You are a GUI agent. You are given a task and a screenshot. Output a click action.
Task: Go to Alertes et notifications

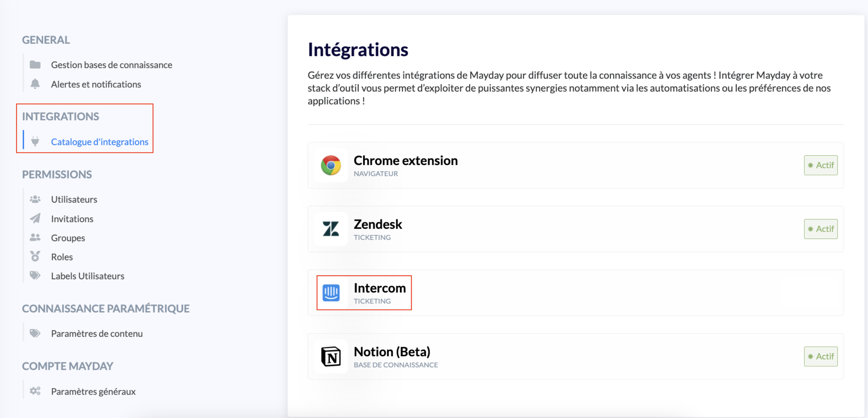[x=96, y=84]
